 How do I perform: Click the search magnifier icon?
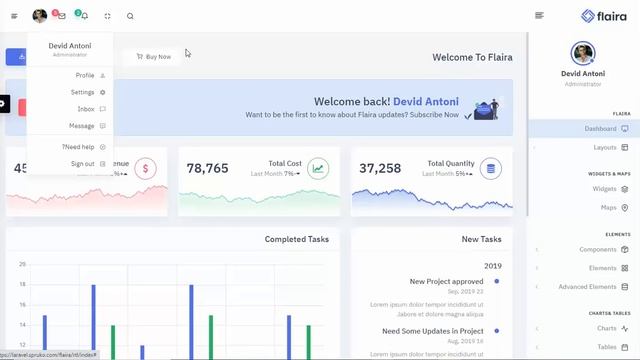(x=130, y=16)
